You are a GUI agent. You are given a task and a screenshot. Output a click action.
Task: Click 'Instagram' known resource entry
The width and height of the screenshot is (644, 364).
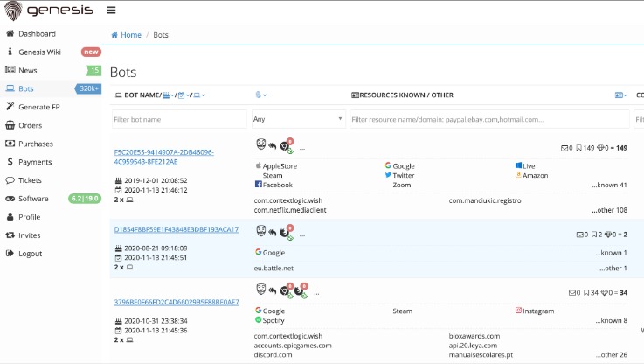pos(535,311)
